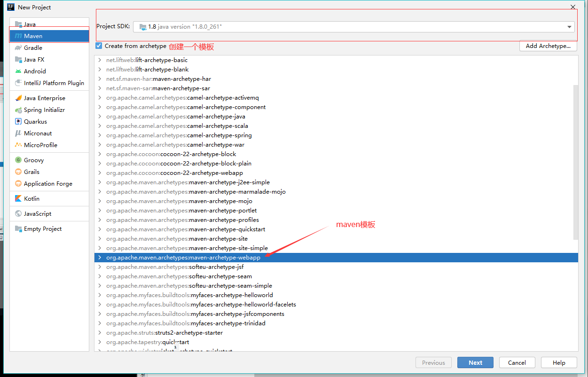Expand softeu-archetype-jsf node
This screenshot has height=377, width=588.
[x=100, y=267]
